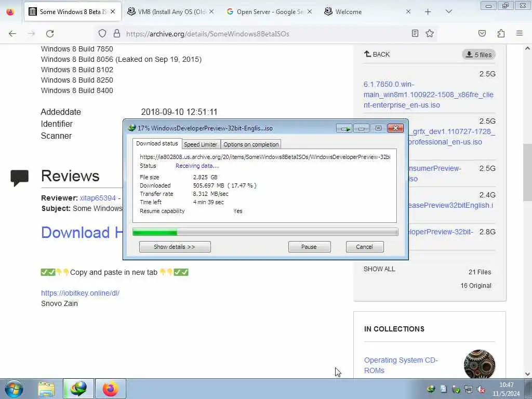Image resolution: width=532 pixels, height=399 pixels.
Task: Close the VM8 tab
Action: pos(211,11)
